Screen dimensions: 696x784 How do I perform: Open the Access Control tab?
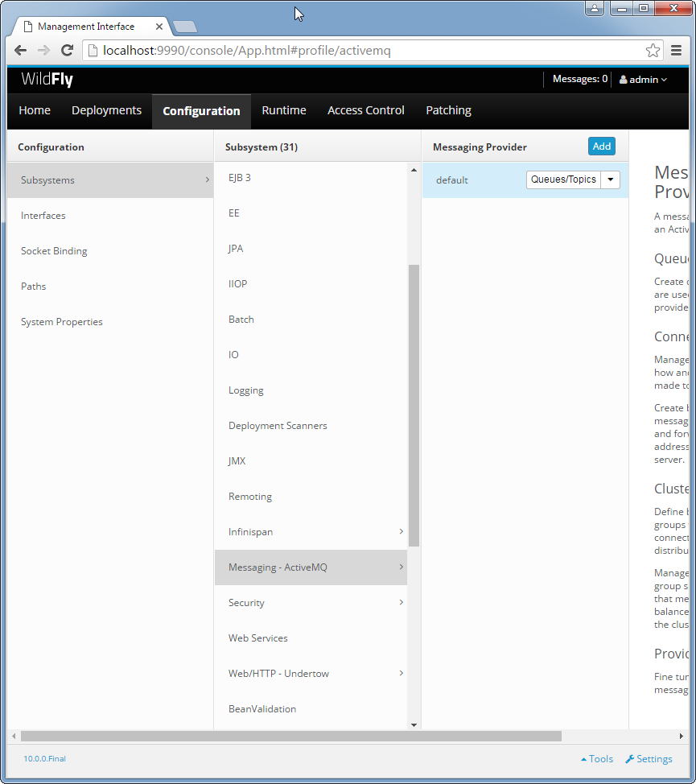point(366,110)
